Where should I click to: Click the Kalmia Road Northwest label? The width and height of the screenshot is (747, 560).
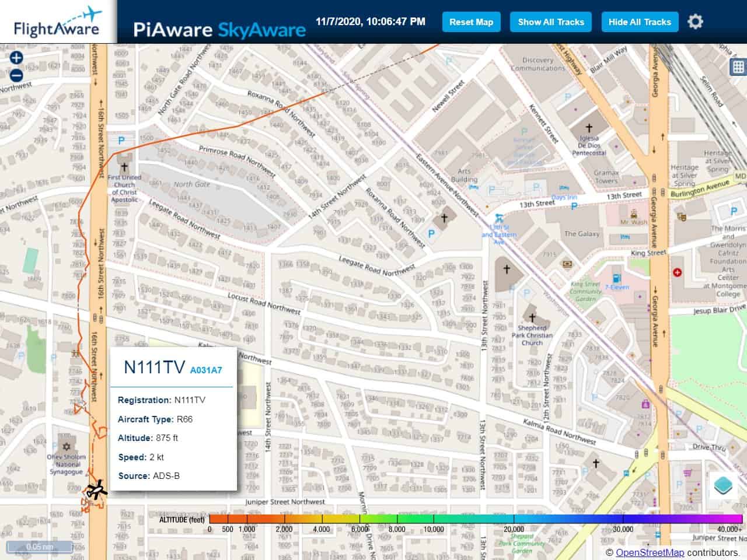[x=559, y=432]
